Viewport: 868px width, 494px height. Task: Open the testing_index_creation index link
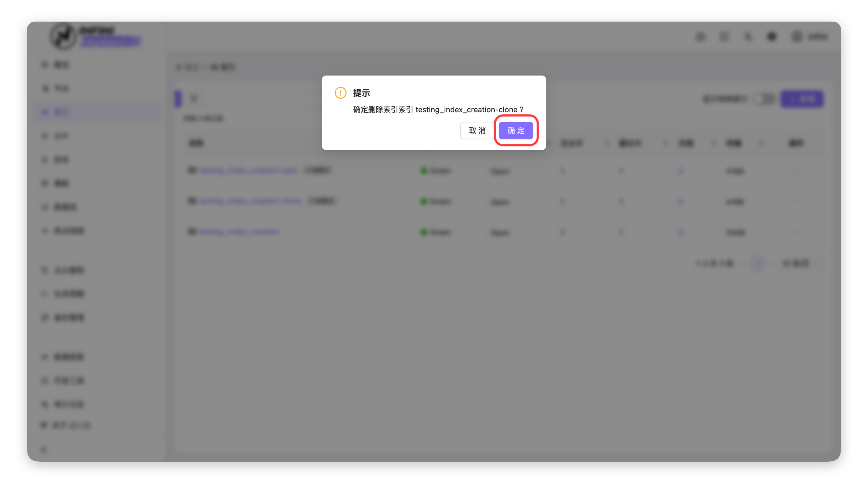[x=239, y=232]
